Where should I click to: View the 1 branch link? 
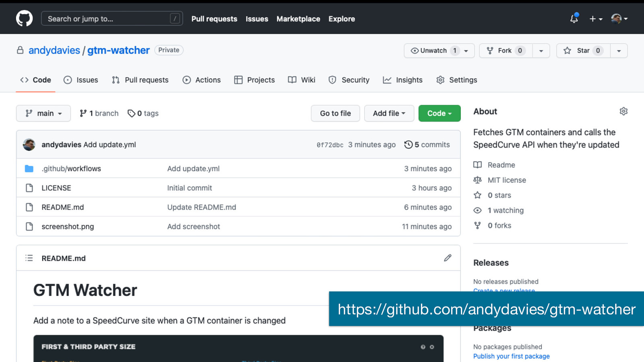point(99,113)
